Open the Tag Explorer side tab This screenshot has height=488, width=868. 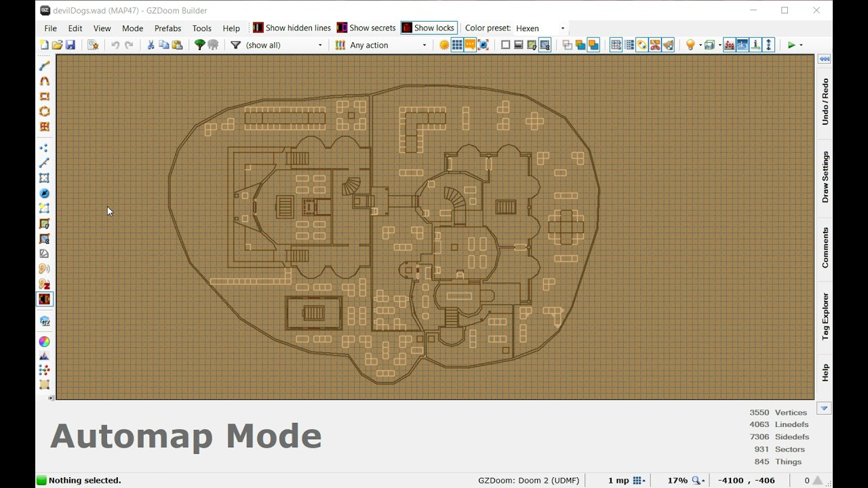825,316
